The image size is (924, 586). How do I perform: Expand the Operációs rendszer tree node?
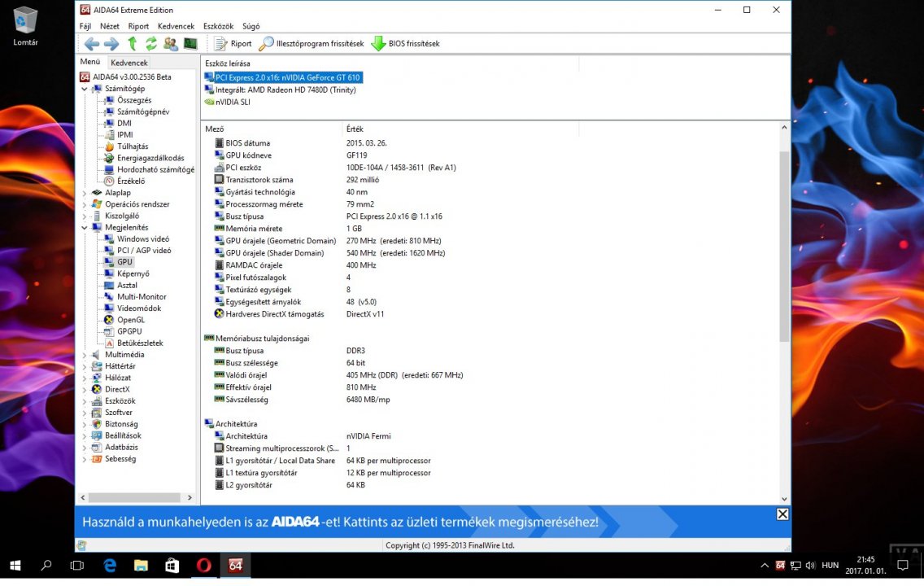pos(85,204)
